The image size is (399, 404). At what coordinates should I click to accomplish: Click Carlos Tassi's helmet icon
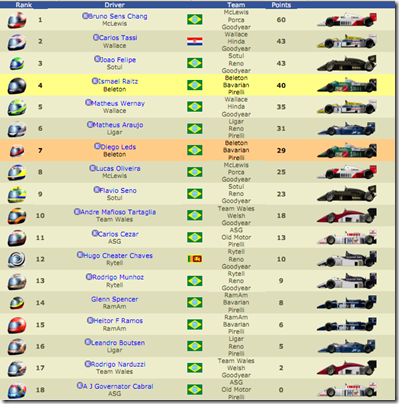[x=17, y=42]
